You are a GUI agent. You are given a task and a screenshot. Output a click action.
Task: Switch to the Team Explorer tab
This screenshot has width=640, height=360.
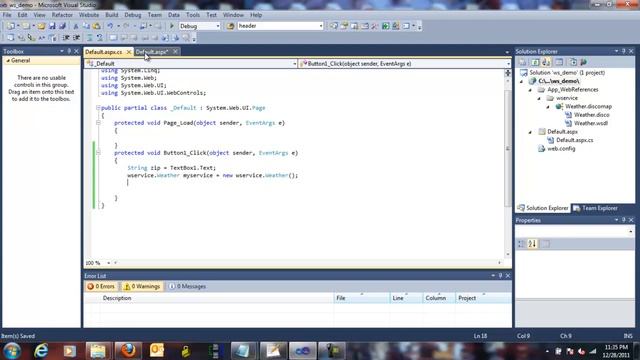click(x=596, y=208)
